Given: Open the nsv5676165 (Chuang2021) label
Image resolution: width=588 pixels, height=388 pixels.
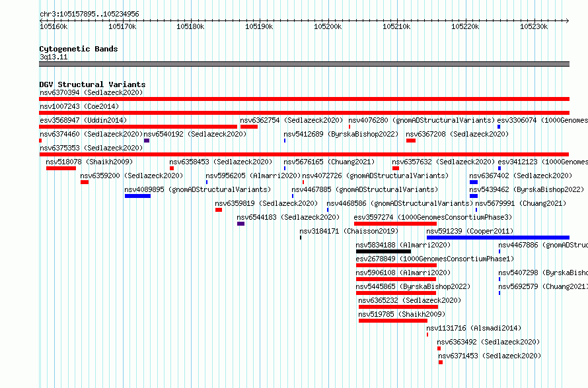Looking at the screenshot, I should coord(329,162).
